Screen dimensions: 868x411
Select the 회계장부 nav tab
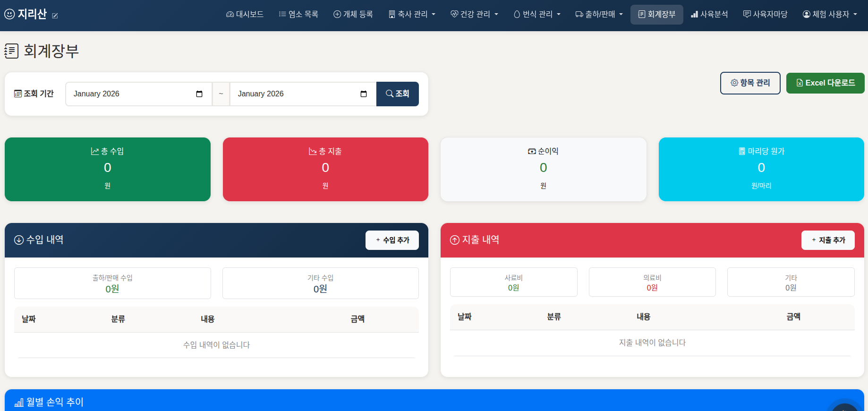657,14
